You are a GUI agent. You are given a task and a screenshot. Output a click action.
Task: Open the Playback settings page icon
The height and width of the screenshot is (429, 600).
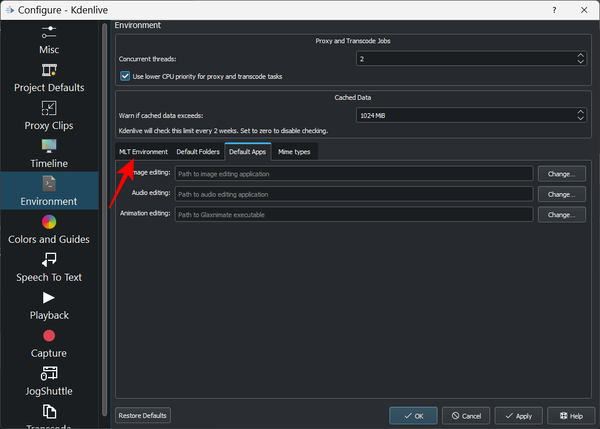click(49, 298)
